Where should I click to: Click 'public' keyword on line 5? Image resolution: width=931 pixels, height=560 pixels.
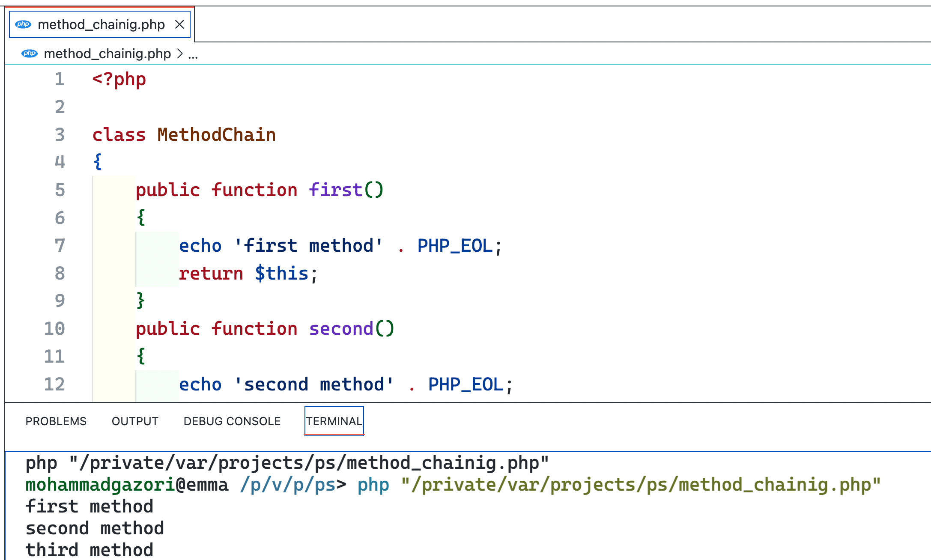tap(168, 190)
